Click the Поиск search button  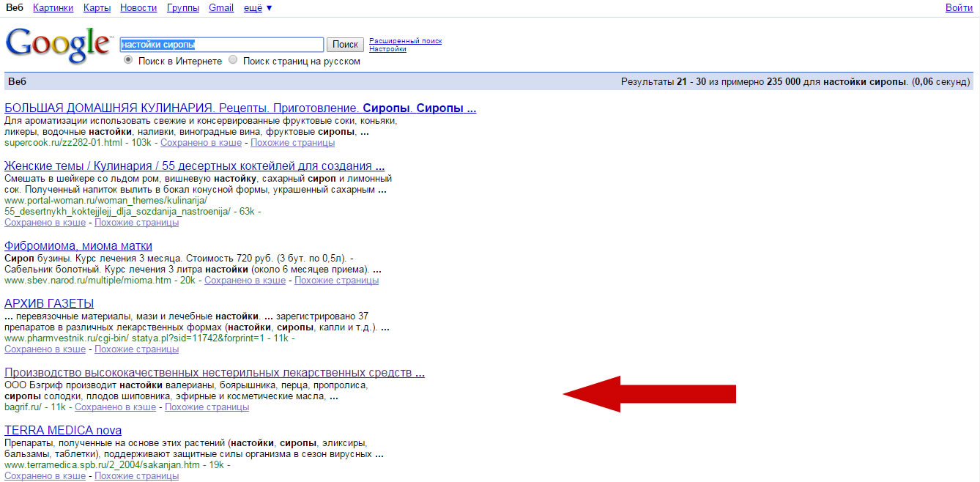point(345,45)
